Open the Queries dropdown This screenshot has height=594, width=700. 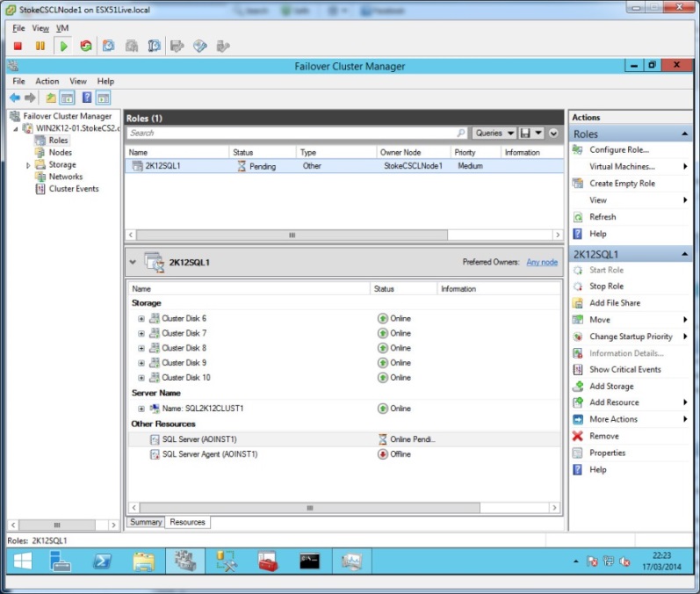(494, 133)
